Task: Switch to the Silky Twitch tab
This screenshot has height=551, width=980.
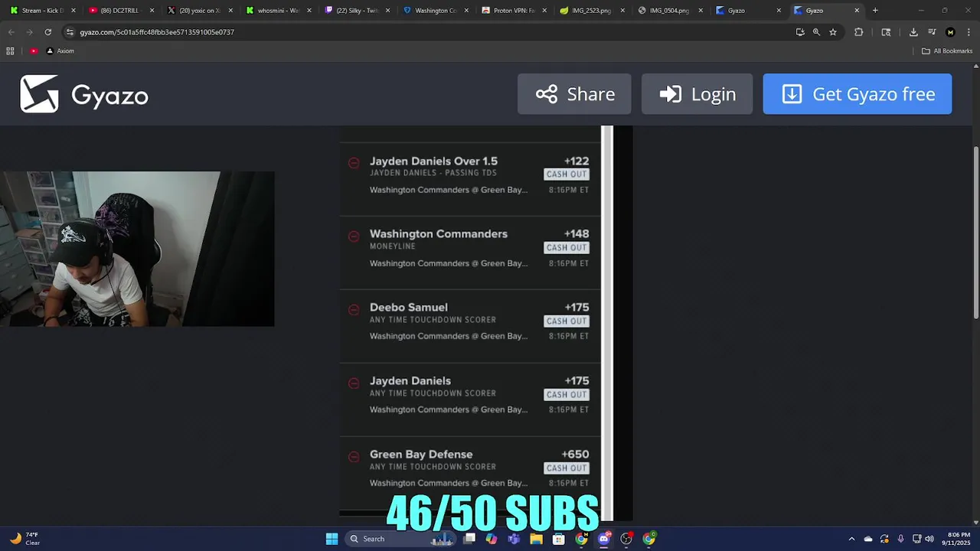Action: (x=356, y=11)
